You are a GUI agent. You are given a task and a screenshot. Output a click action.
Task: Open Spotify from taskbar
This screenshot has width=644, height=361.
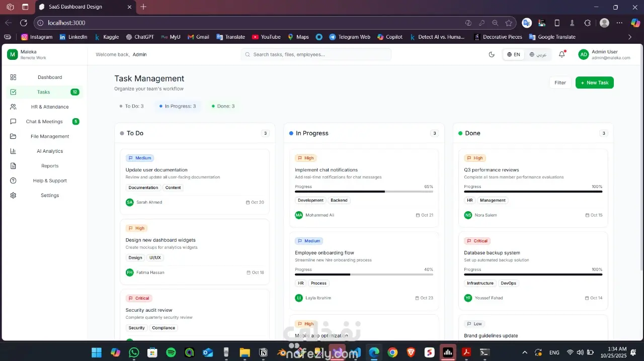point(171,352)
